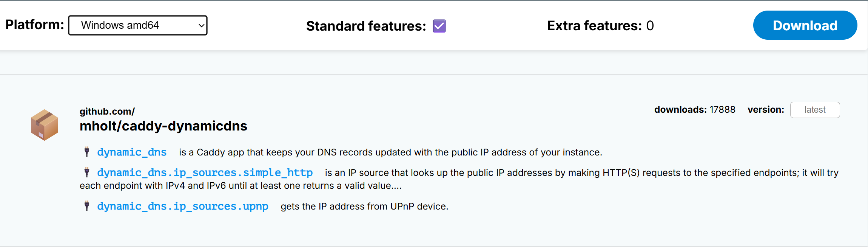Click the Platform dropdown chevron arrow

201,26
